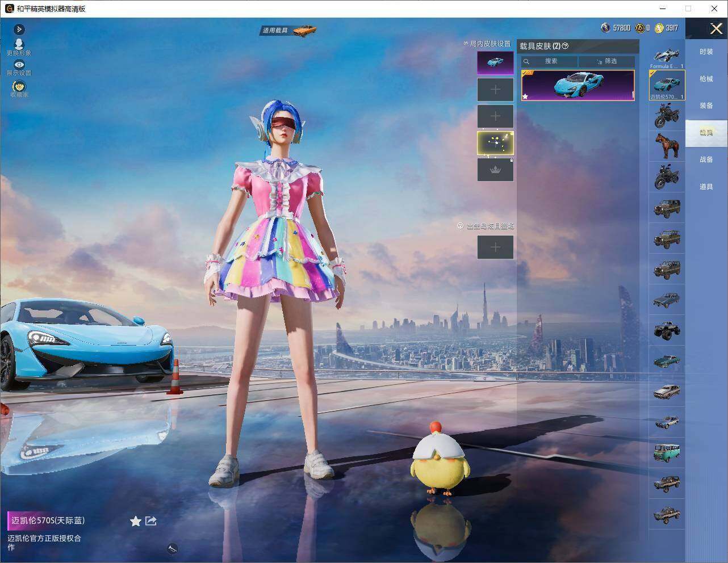Toggle 展示设置 display settings eye icon
The width and height of the screenshot is (728, 563).
[x=19, y=65]
